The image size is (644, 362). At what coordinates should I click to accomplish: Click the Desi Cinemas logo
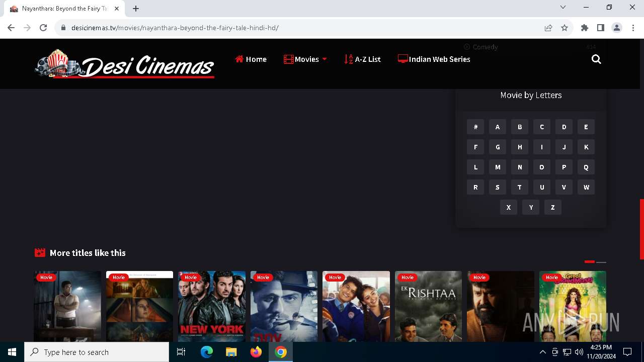click(x=124, y=64)
